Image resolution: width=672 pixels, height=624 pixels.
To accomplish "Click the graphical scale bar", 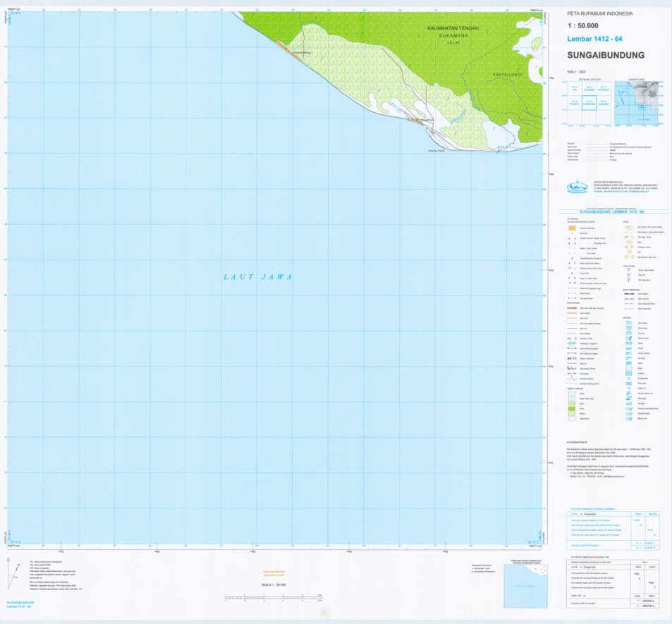I will 274,597.
